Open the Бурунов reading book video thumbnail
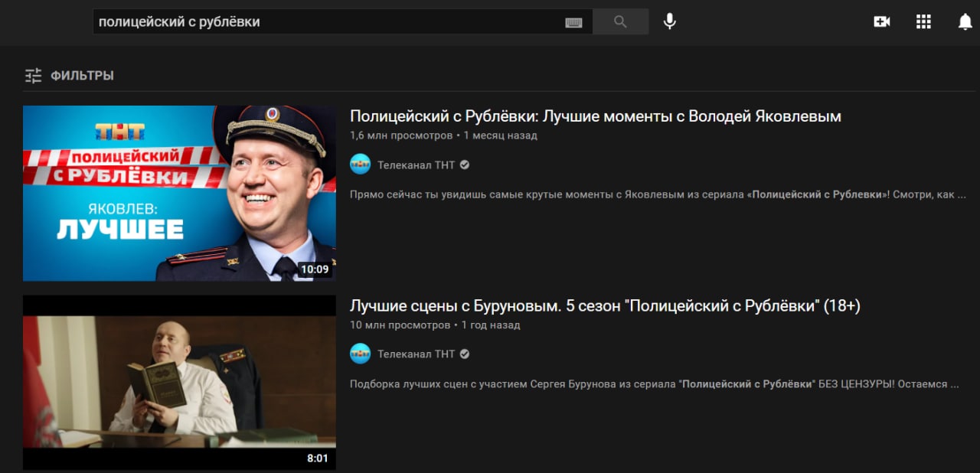The image size is (980, 473). [x=179, y=383]
